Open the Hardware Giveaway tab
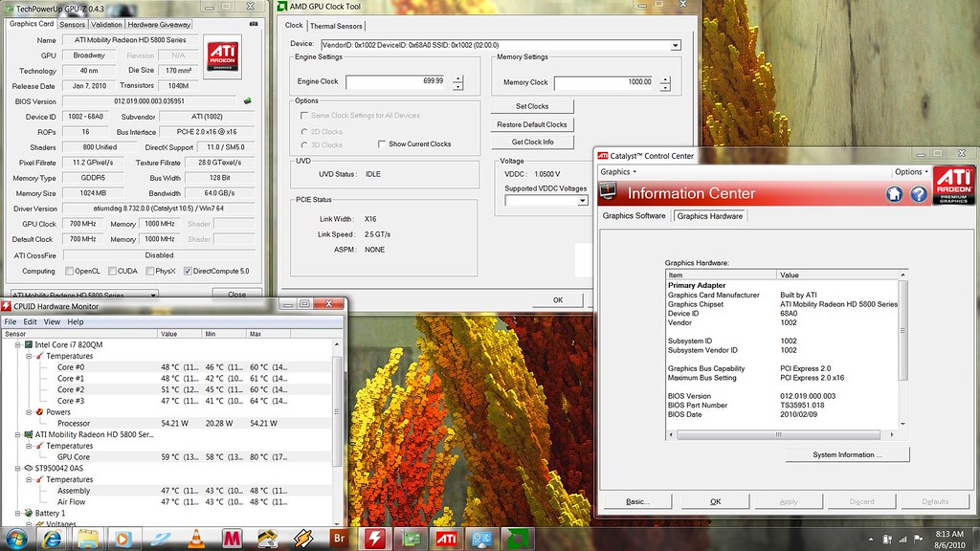The width and height of the screenshot is (980, 551). pos(159,24)
